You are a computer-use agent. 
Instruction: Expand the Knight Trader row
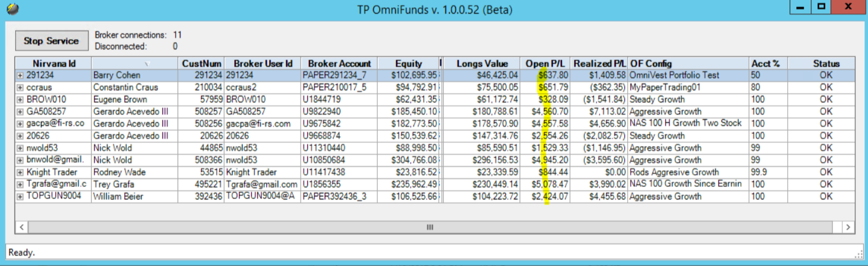click(20, 172)
